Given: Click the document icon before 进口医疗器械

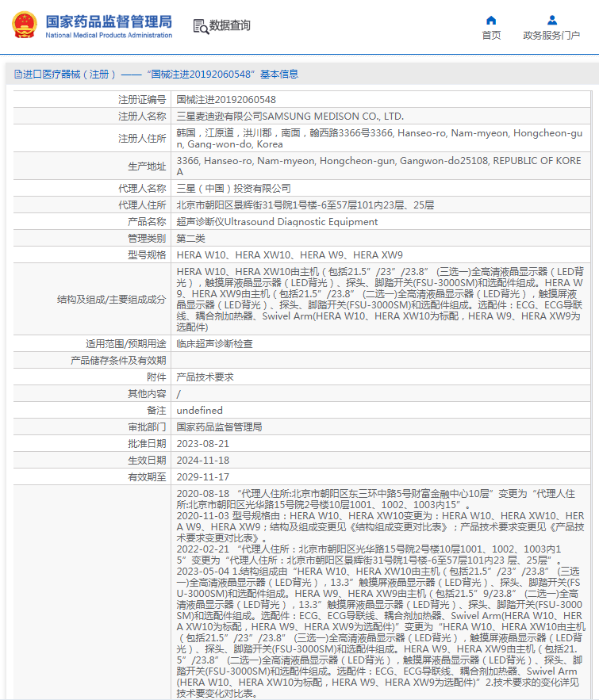Looking at the screenshot, I should click(x=18, y=74).
